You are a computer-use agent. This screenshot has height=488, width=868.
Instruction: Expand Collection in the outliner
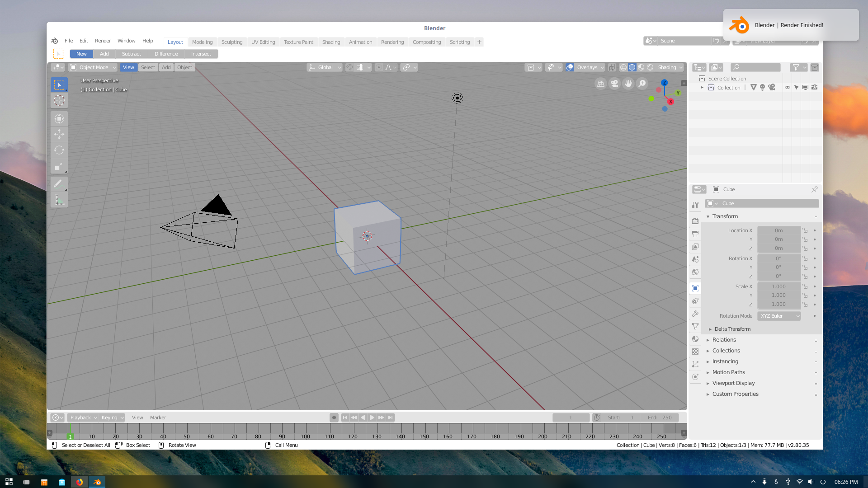702,88
